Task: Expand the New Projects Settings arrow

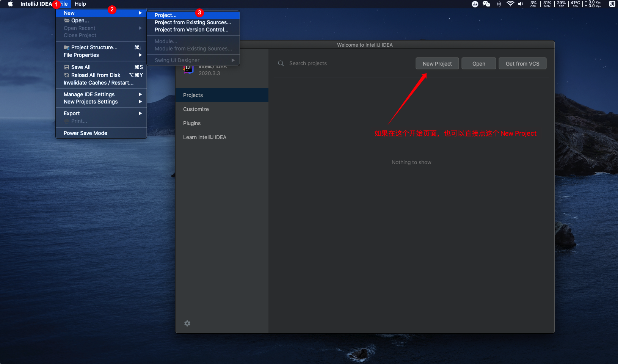Action: (140, 102)
